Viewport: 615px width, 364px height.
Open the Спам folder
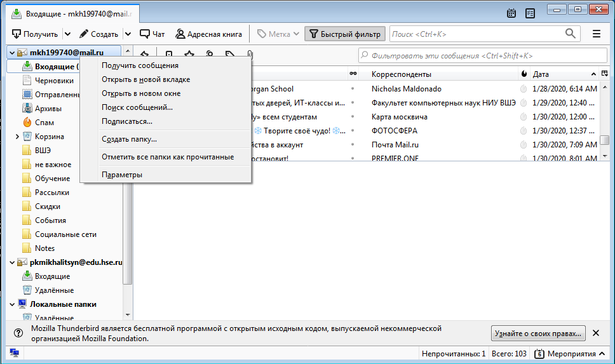click(44, 123)
